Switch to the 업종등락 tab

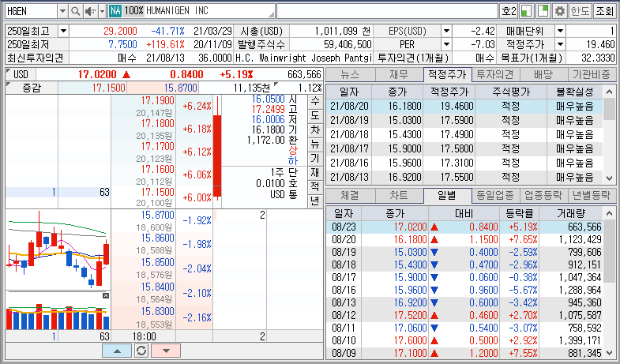[543, 195]
